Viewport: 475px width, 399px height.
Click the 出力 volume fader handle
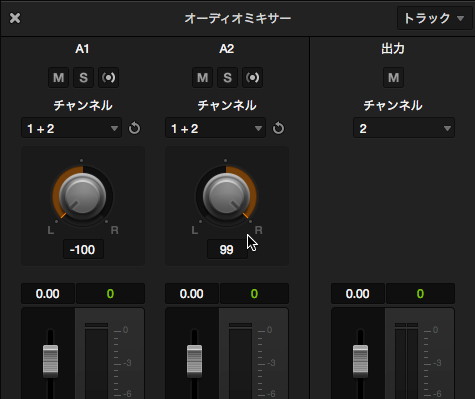tap(360, 362)
